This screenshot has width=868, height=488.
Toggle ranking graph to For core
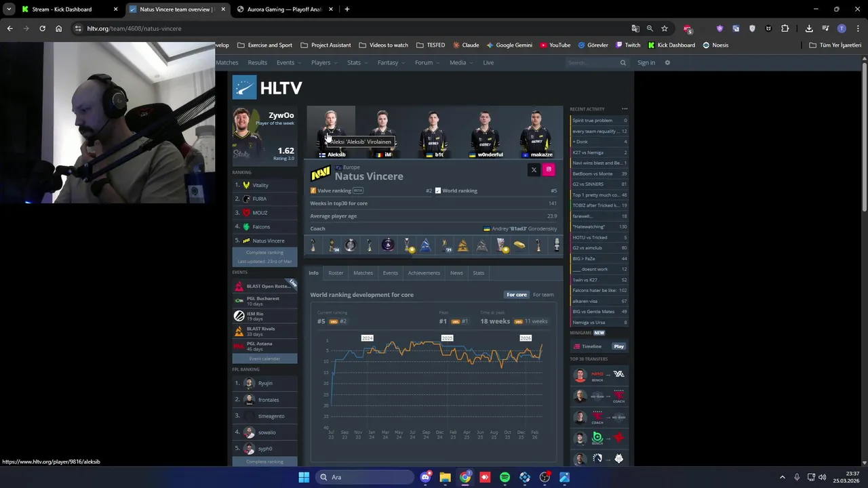(516, 295)
